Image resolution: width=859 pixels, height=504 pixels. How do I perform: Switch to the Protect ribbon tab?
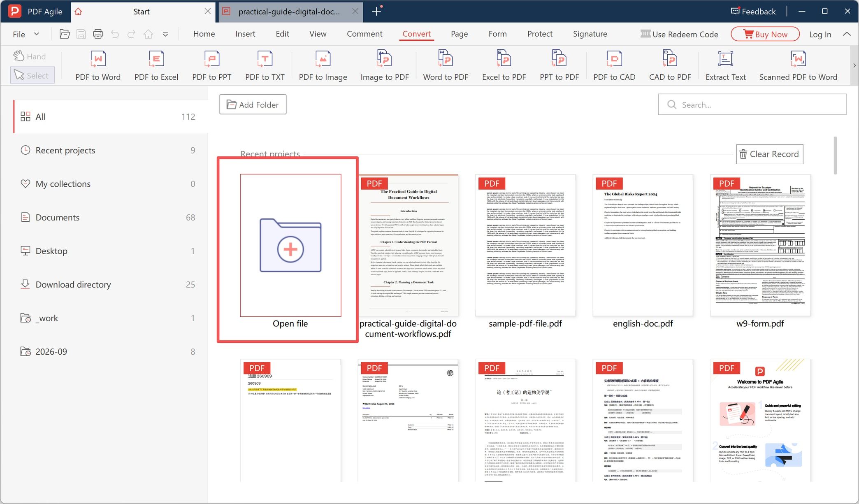tap(540, 34)
